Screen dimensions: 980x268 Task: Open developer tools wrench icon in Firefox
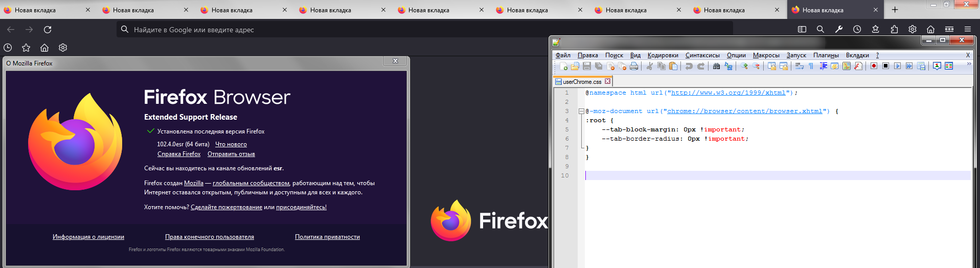click(839, 29)
